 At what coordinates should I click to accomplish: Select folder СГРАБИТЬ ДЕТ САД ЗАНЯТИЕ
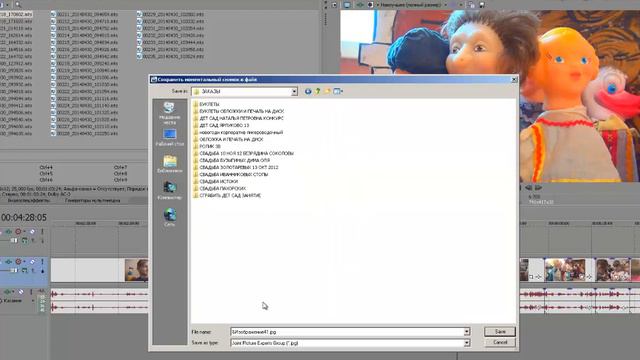click(x=227, y=196)
